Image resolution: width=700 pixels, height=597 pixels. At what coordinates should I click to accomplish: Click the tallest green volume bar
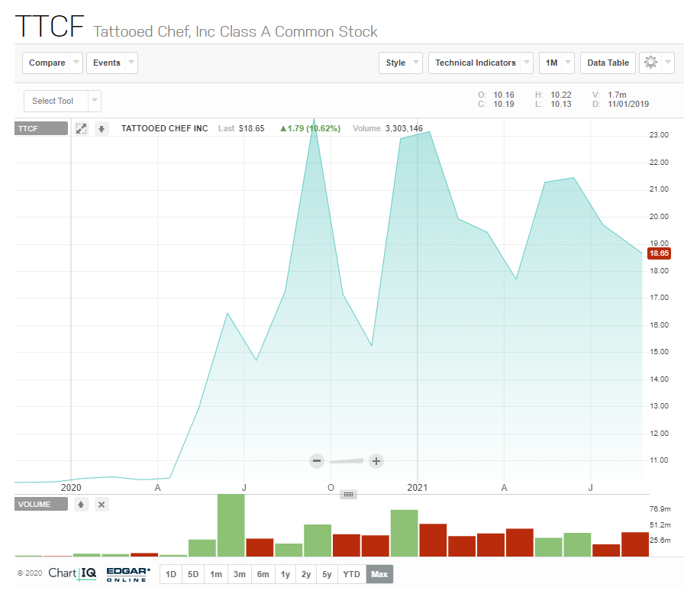(231, 525)
